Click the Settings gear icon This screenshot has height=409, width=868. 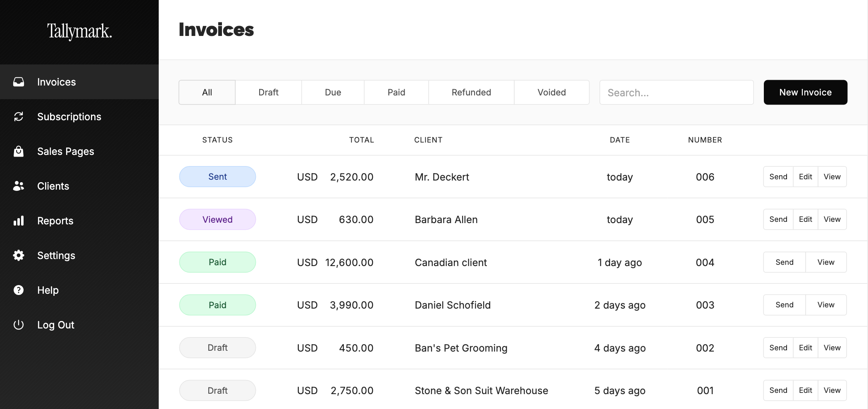coord(19,255)
